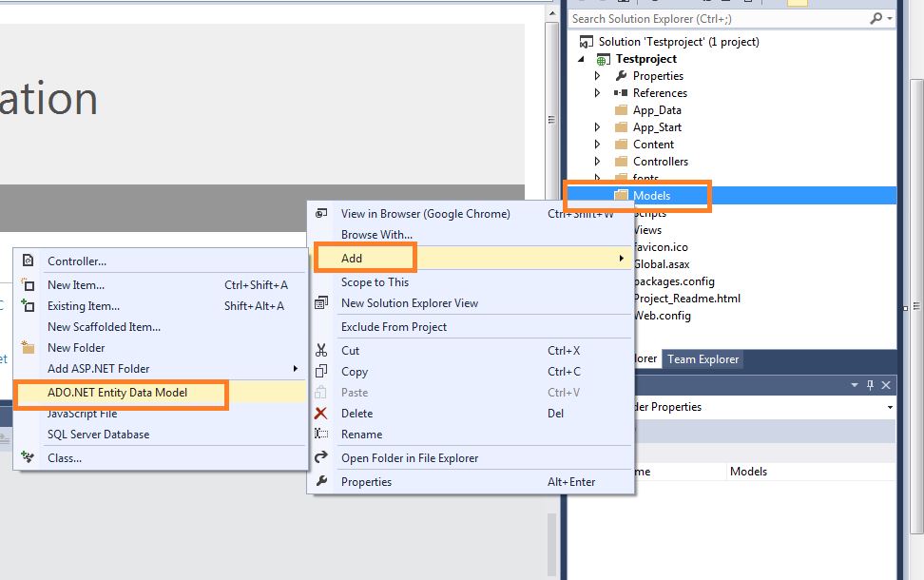This screenshot has width=924, height=580.
Task: Expand the App_Start folder
Action: pos(598,127)
